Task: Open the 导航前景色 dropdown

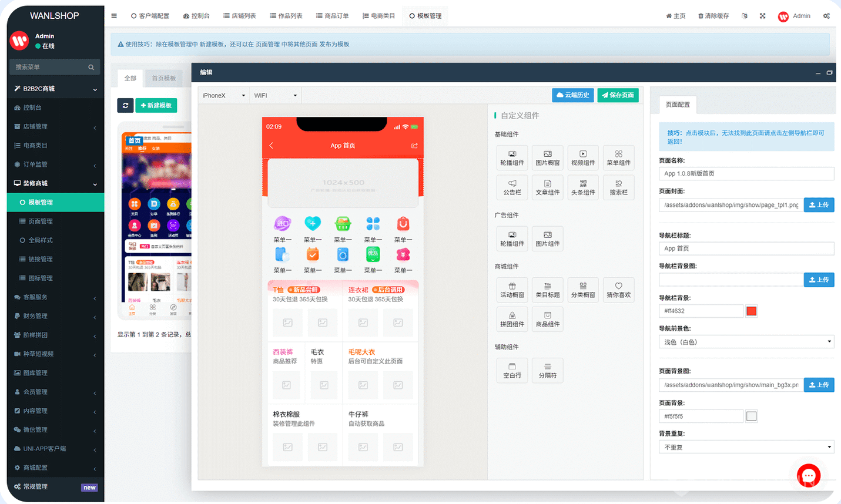Action: pos(746,342)
